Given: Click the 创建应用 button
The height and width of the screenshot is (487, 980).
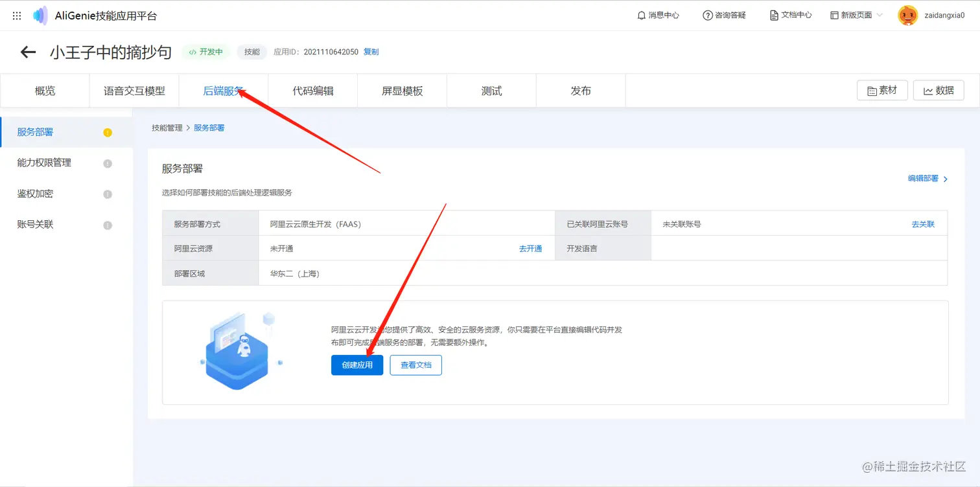Looking at the screenshot, I should [357, 365].
